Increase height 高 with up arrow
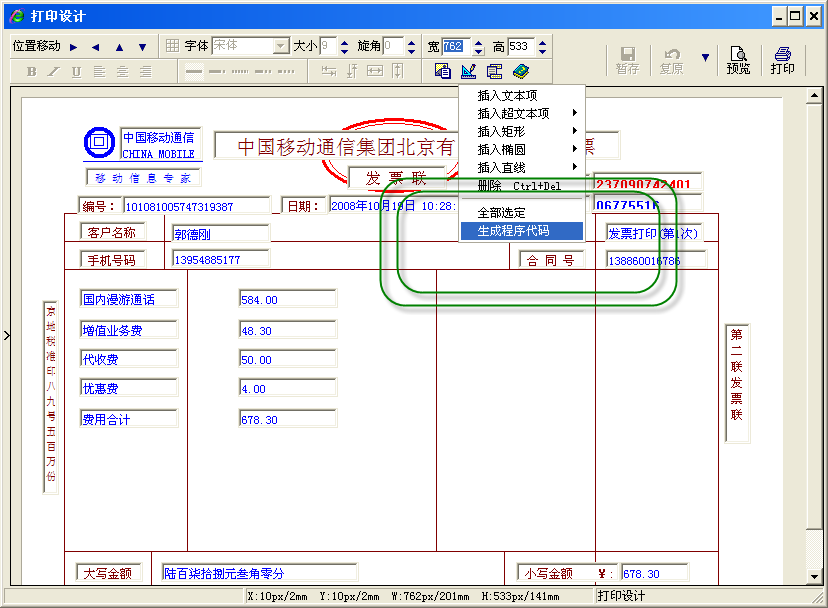828x608 pixels. coord(543,43)
